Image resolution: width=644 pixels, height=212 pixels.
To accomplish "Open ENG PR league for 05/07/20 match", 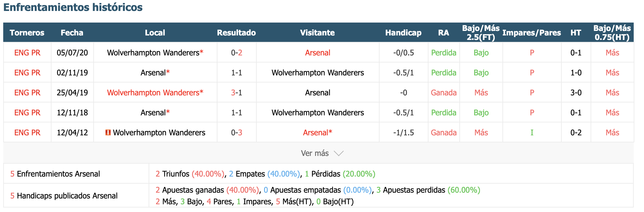I will click(27, 53).
